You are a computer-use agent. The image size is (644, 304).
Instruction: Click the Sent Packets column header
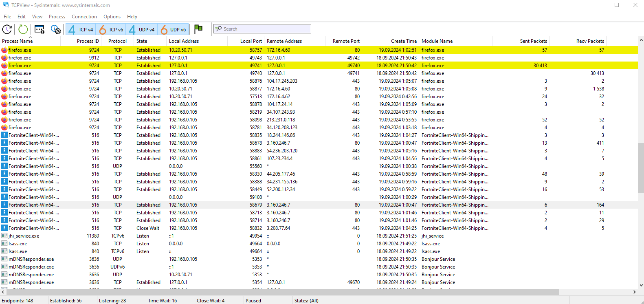click(533, 41)
